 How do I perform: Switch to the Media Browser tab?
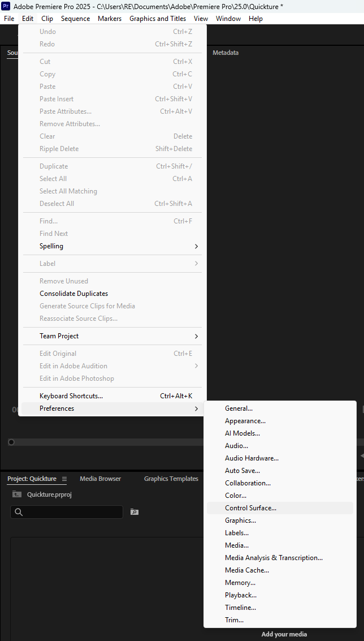tap(101, 479)
